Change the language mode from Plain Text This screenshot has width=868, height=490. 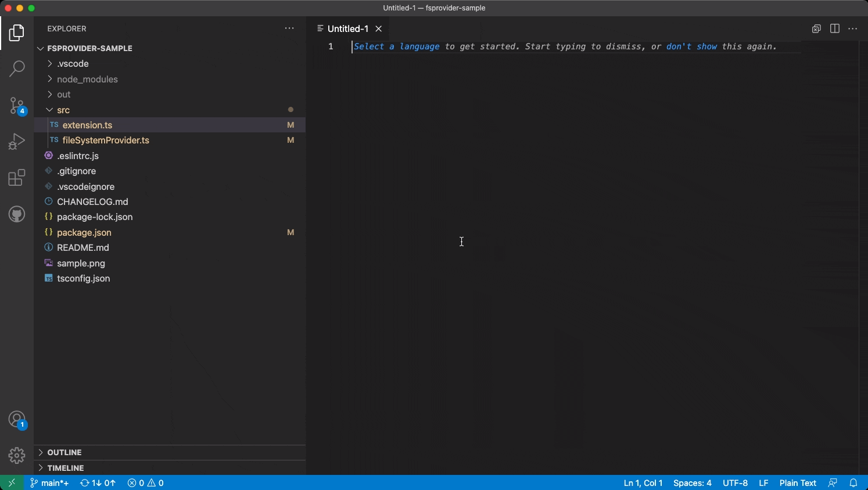pyautogui.click(x=797, y=482)
